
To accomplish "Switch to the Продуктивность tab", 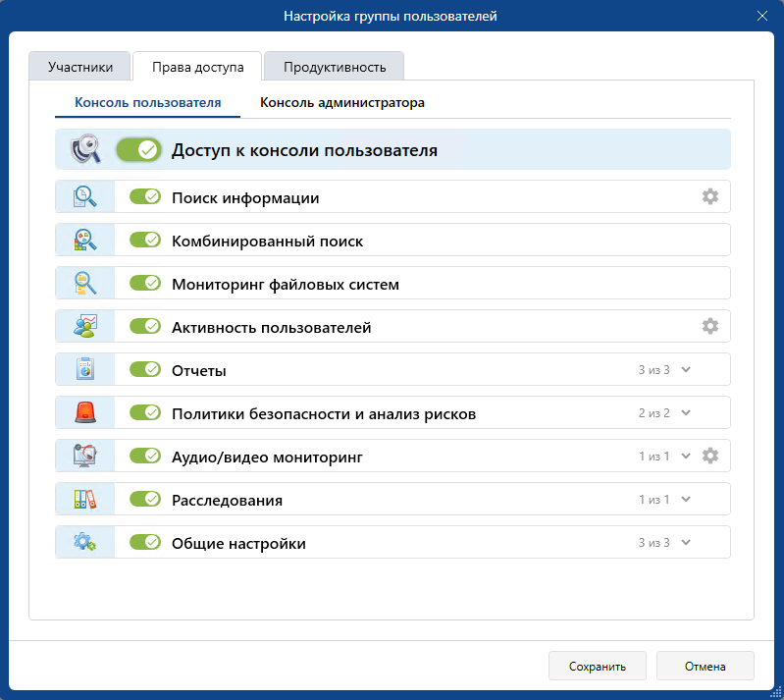I will coord(334,68).
